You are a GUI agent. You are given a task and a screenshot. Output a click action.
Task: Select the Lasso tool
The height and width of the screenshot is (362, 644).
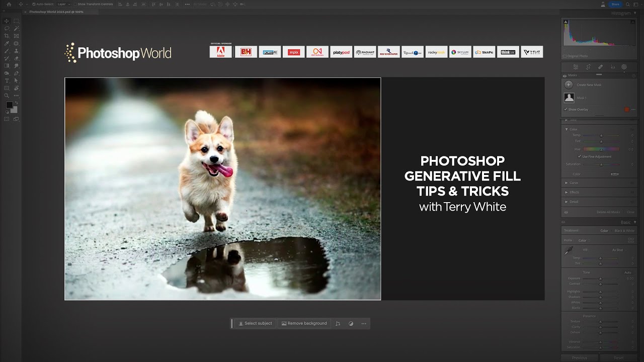[x=7, y=29]
